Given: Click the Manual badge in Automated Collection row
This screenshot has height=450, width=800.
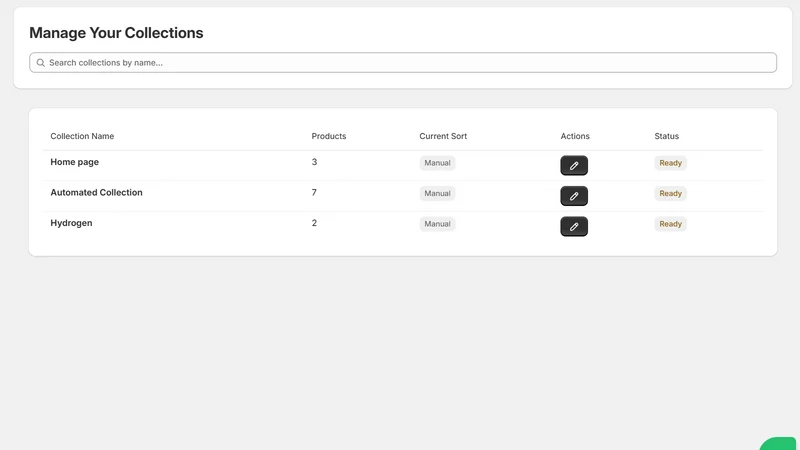Looking at the screenshot, I should point(437,193).
